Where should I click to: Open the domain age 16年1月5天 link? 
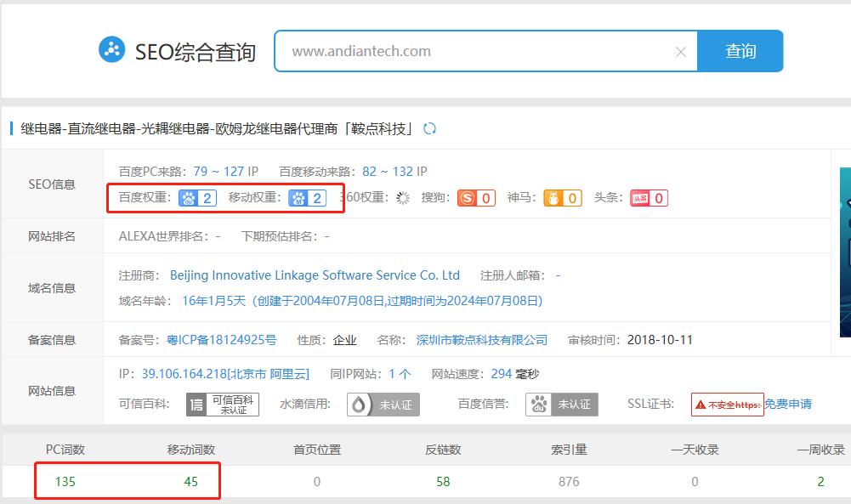coord(362,301)
